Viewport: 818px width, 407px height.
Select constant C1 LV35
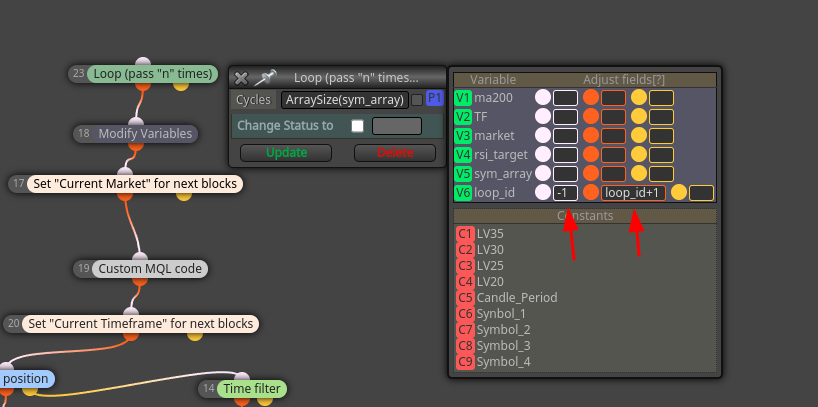click(x=465, y=234)
